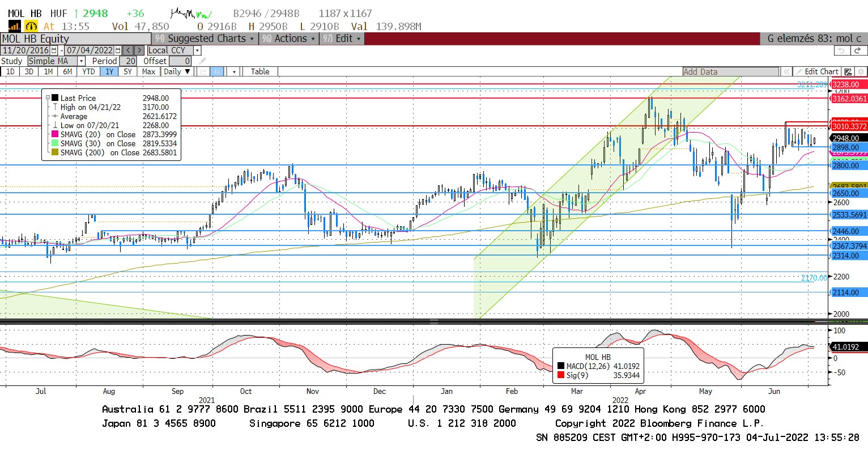
Task: Click SMAVG (200) olive color swatch
Action: tap(55, 152)
